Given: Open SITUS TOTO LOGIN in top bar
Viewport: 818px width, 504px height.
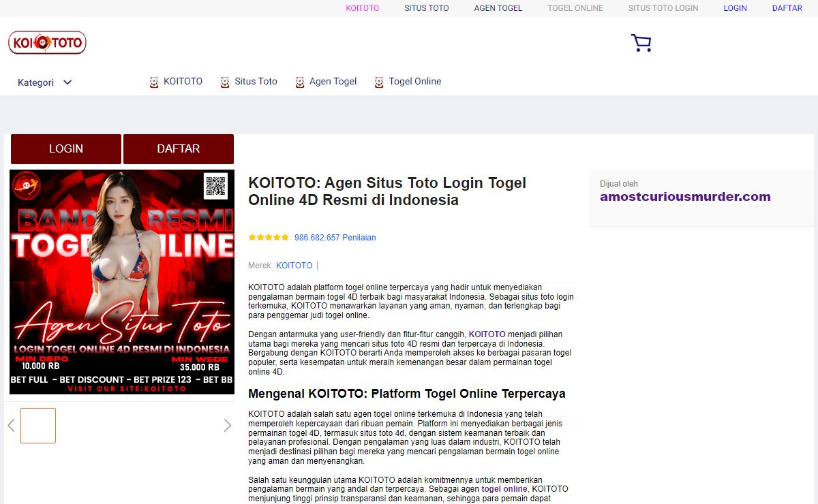Looking at the screenshot, I should (x=663, y=8).
